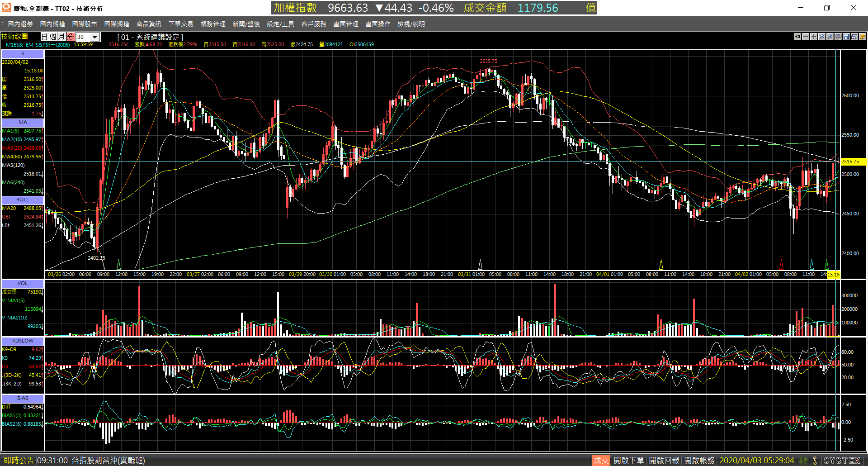Open the 下單交易 menu

pos(181,24)
